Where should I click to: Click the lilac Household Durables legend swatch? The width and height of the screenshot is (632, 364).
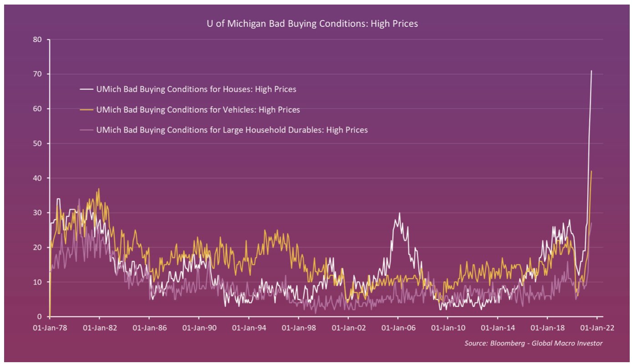87,130
